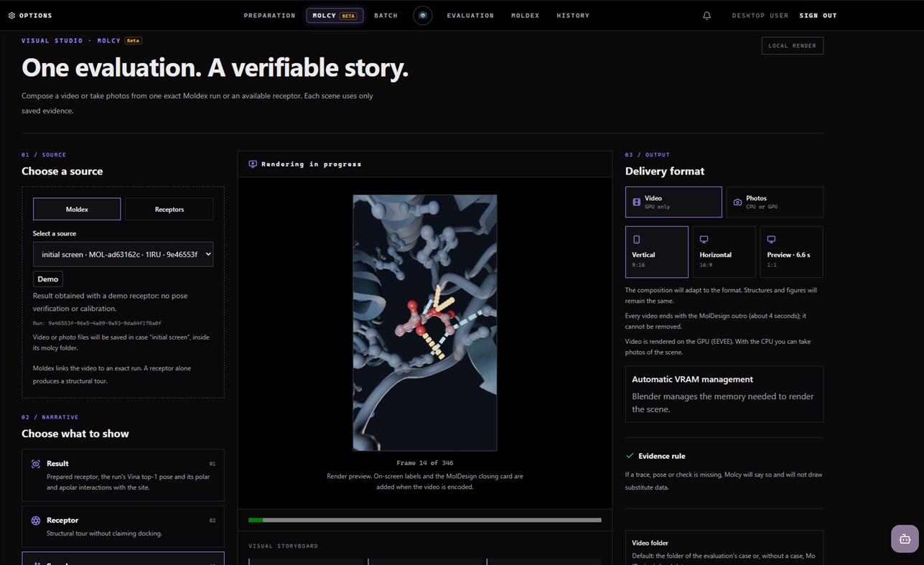
Task: Click the circular logo icon in navbar
Action: pos(423,15)
